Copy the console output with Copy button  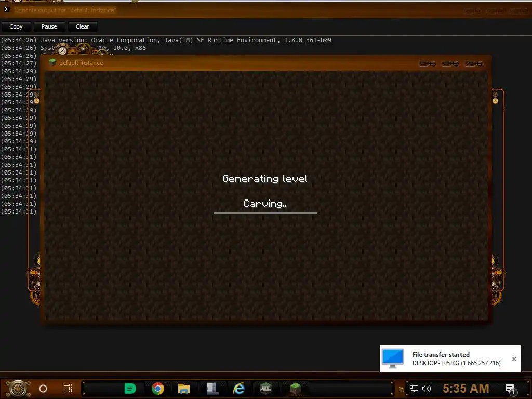pyautogui.click(x=16, y=26)
